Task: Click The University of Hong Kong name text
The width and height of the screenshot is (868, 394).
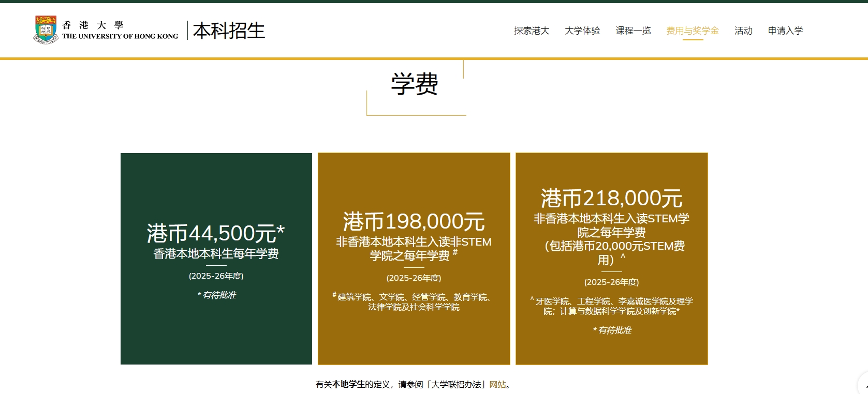Action: click(x=120, y=36)
